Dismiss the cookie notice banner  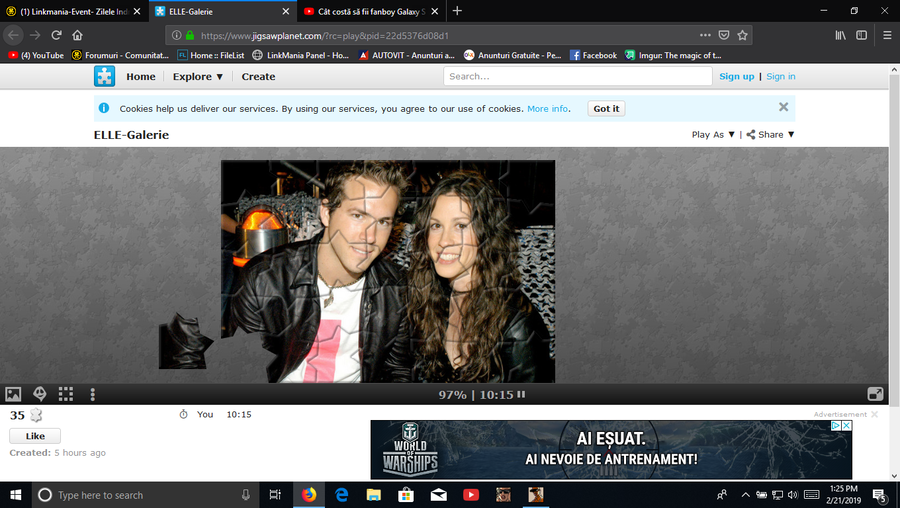pos(783,107)
